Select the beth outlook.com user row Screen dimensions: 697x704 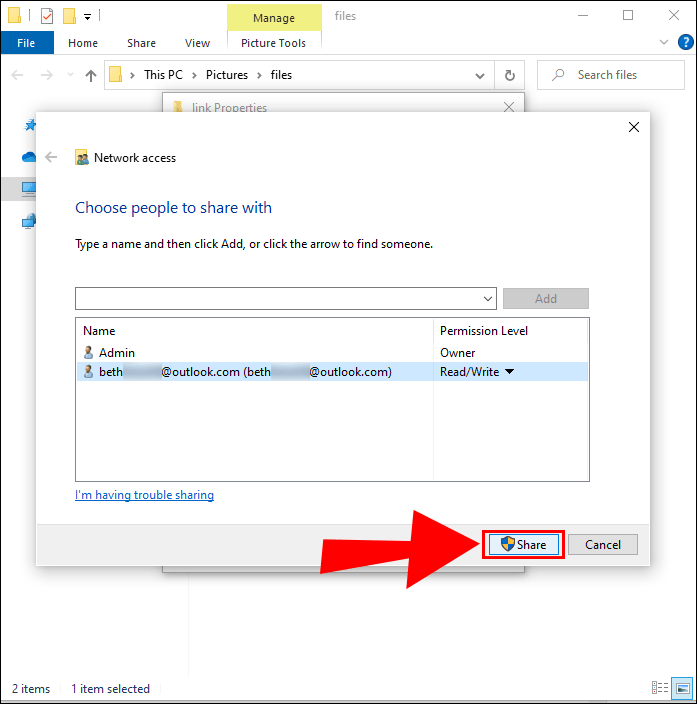pyautogui.click(x=332, y=372)
